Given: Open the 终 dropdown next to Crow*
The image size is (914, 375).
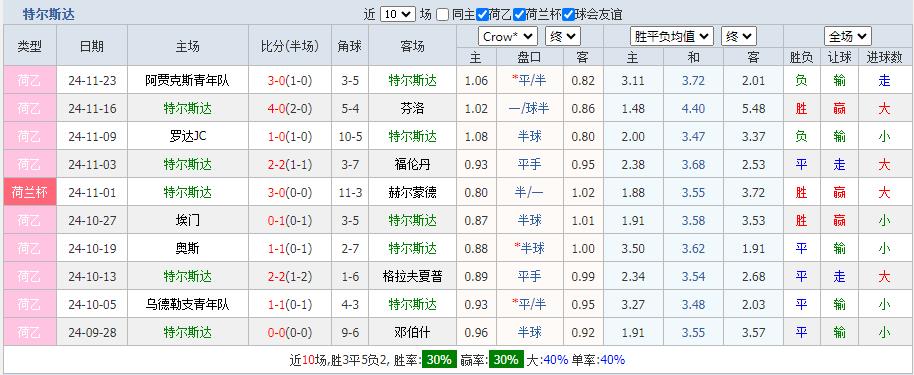Looking at the screenshot, I should [x=563, y=37].
